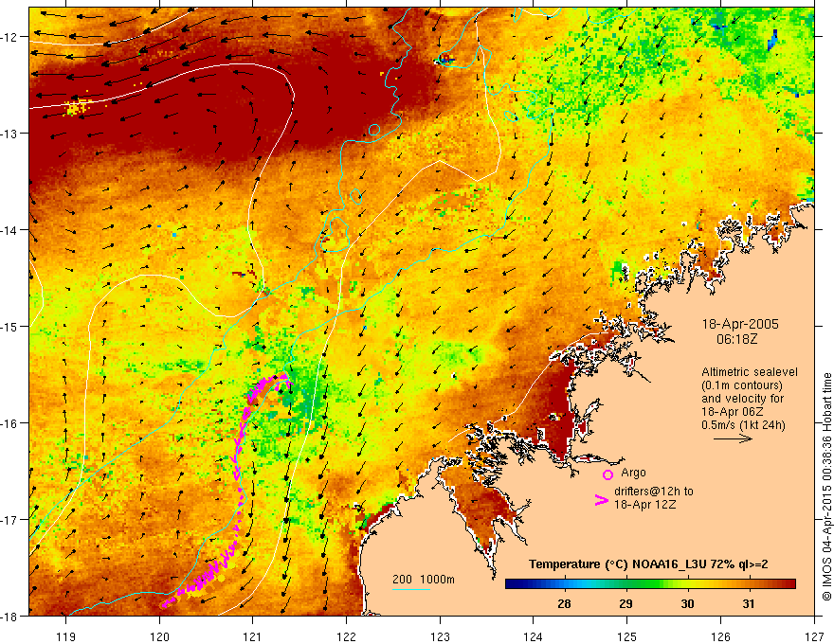Image resolution: width=834 pixels, height=644 pixels.
Task: Click the colour bar tick label 30
Action: coord(687,603)
